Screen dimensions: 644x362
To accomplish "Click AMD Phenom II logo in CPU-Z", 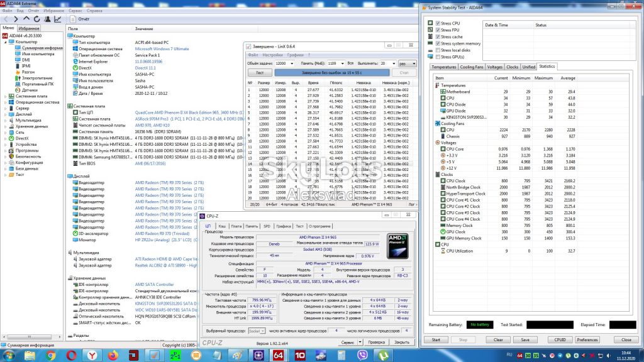I will [397, 246].
